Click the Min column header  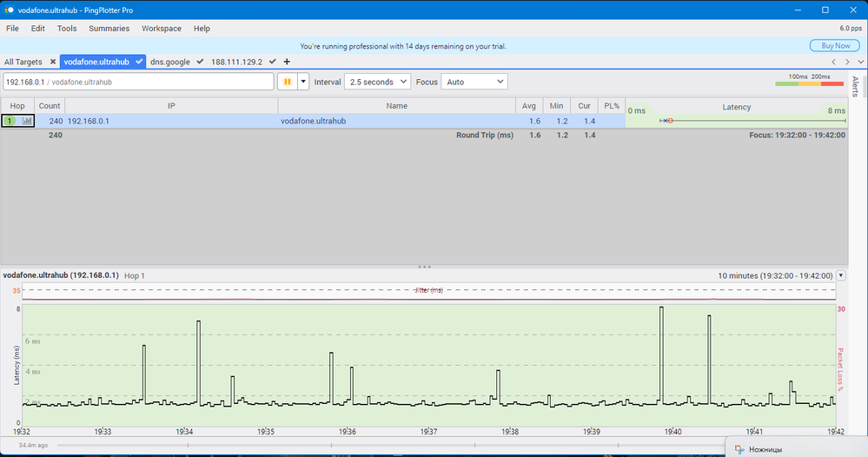point(556,106)
